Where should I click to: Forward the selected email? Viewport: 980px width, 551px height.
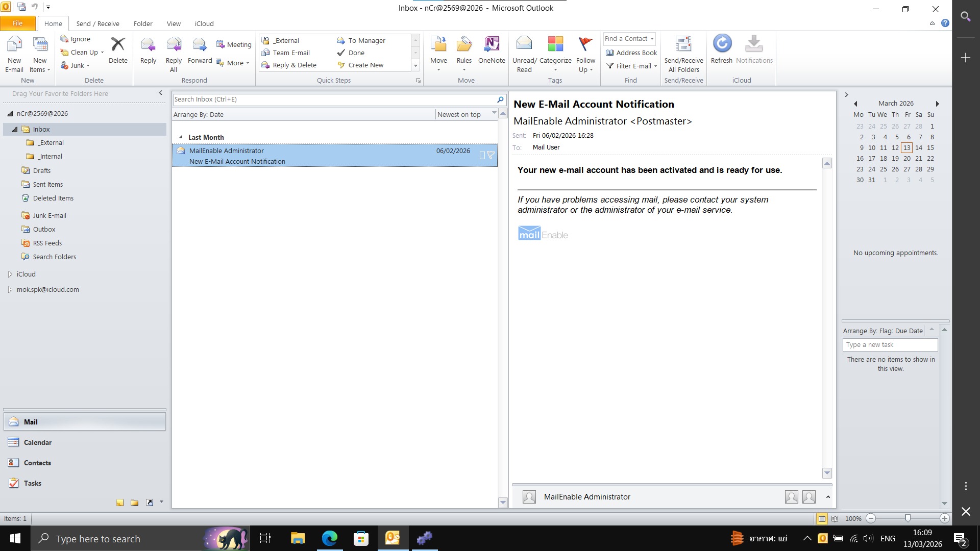200,46
